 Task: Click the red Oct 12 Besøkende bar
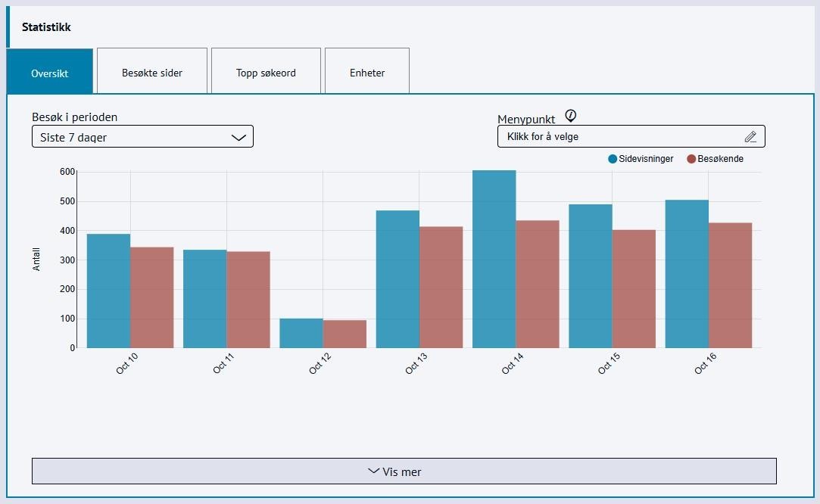[x=345, y=334]
